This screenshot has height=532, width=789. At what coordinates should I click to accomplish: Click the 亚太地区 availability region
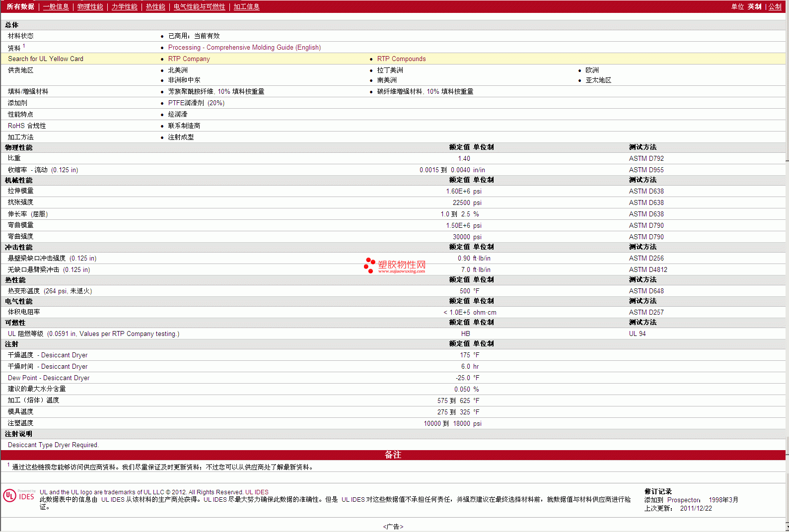click(598, 80)
